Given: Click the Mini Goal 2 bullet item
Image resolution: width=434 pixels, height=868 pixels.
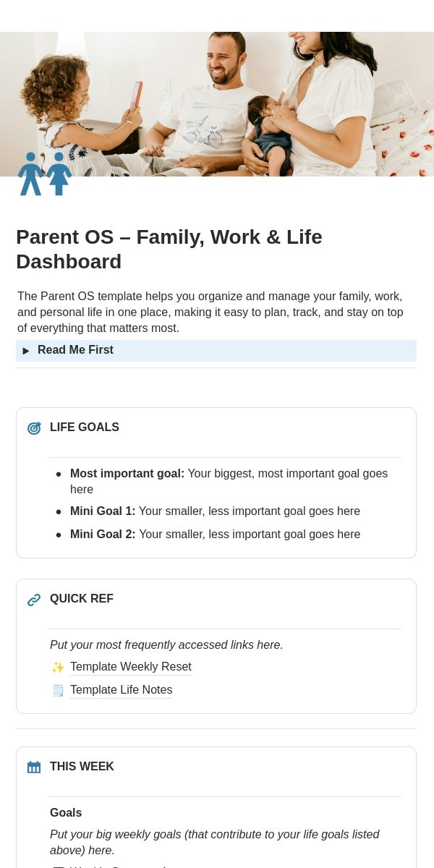Looking at the screenshot, I should click(215, 535).
